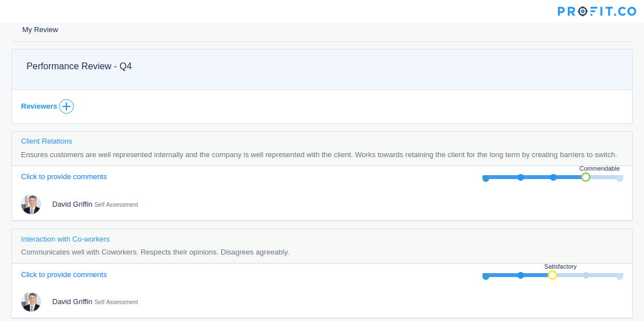Set Co-workers rating to the first dot
Screen dimensions: 644x321
point(486,276)
